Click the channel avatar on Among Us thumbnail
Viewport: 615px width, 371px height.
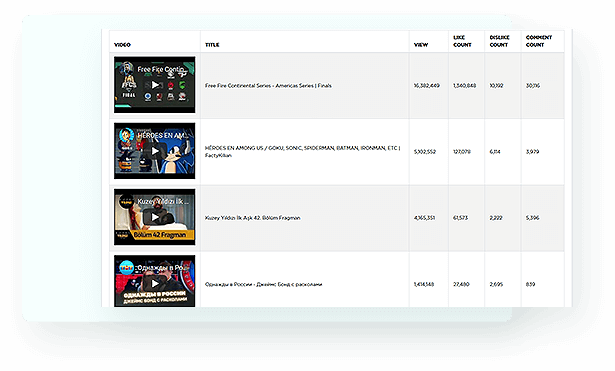point(126,135)
